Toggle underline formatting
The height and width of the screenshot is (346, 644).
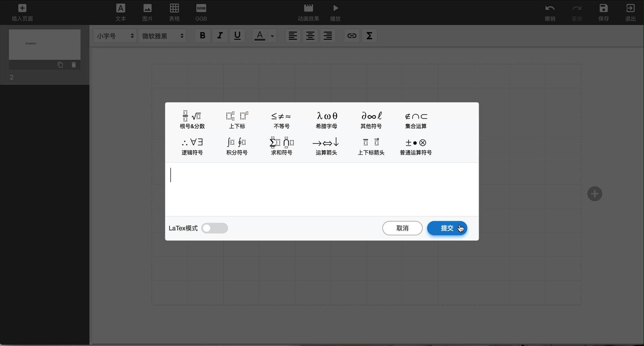[x=237, y=36]
